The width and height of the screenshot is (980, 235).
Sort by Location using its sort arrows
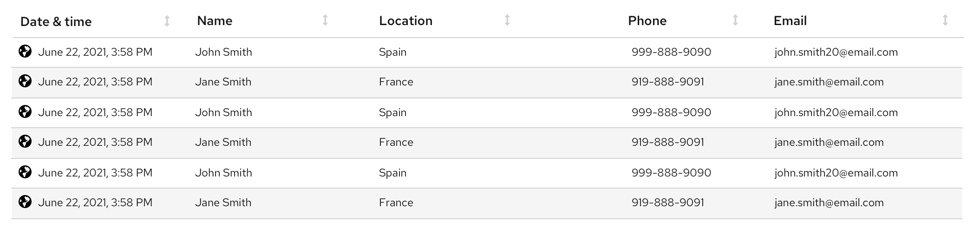(x=507, y=20)
